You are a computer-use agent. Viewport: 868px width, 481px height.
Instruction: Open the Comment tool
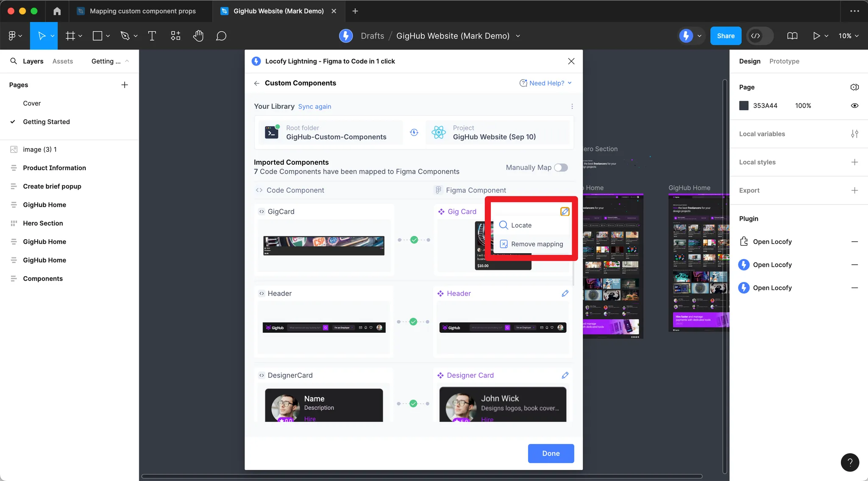pos(221,36)
